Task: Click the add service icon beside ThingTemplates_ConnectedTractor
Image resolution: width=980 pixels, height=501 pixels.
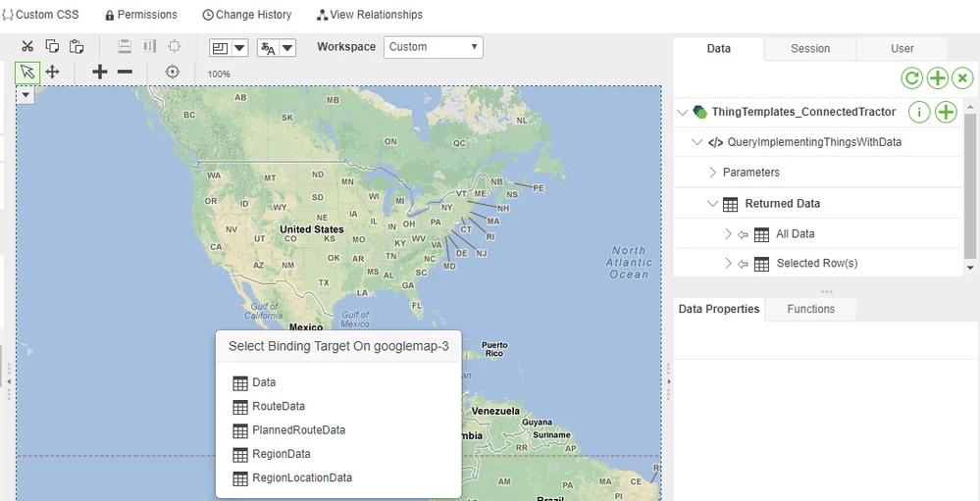Action: [947, 113]
